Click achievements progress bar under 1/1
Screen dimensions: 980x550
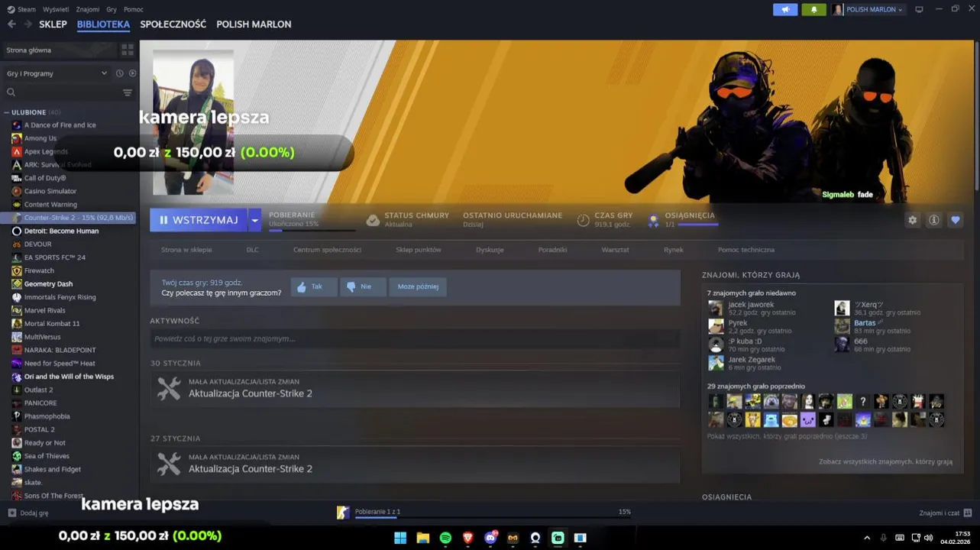[698, 225]
